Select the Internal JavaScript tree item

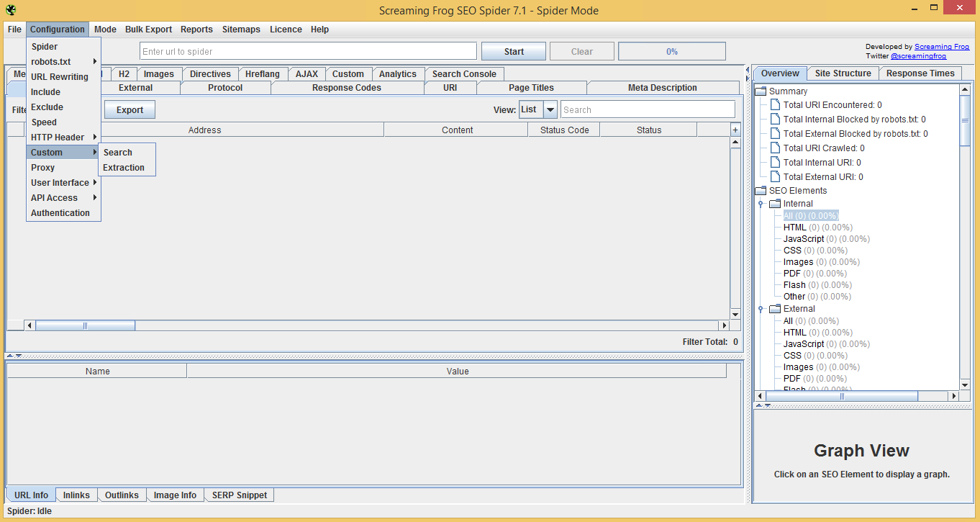click(826, 239)
